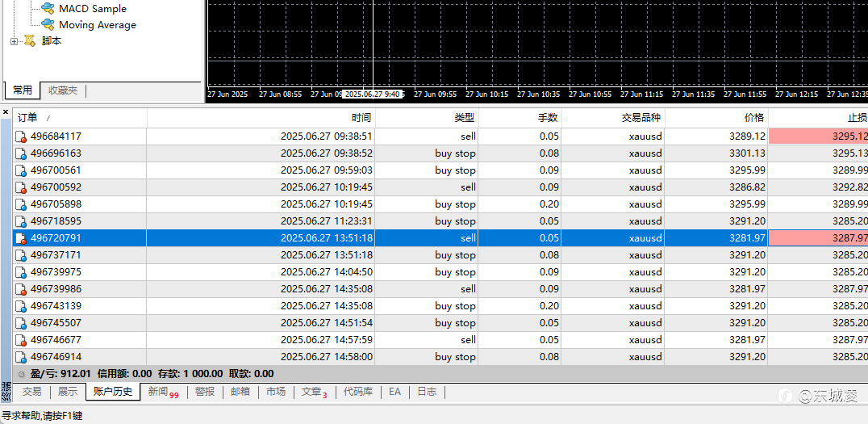Sort by the 类型 column header

(x=427, y=117)
